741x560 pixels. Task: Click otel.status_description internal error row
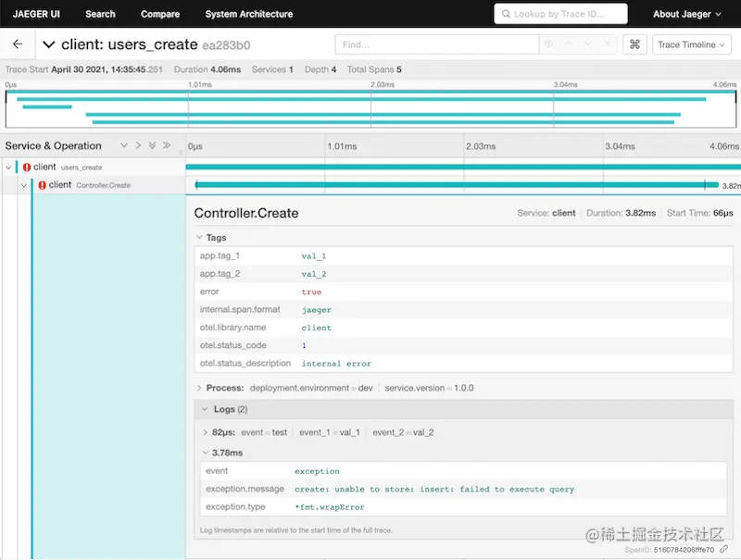pyautogui.click(x=464, y=364)
